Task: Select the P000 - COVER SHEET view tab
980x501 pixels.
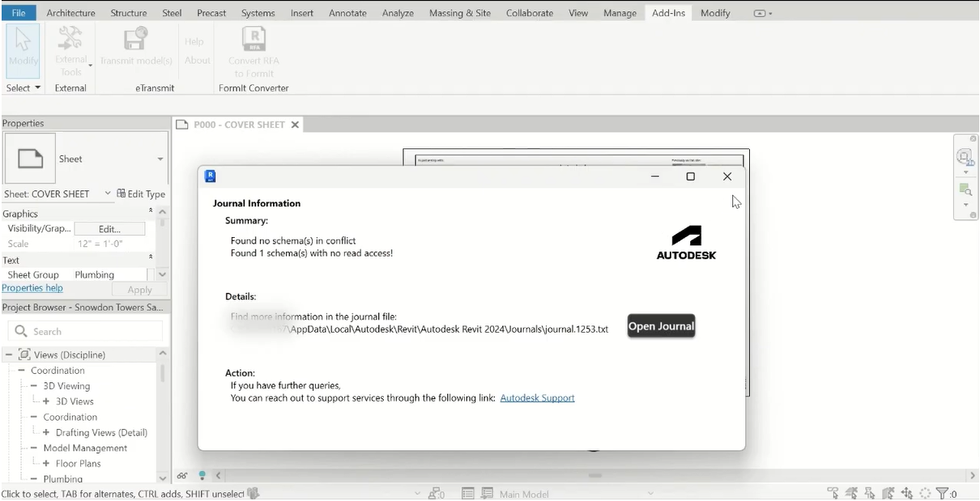Action: pos(238,125)
